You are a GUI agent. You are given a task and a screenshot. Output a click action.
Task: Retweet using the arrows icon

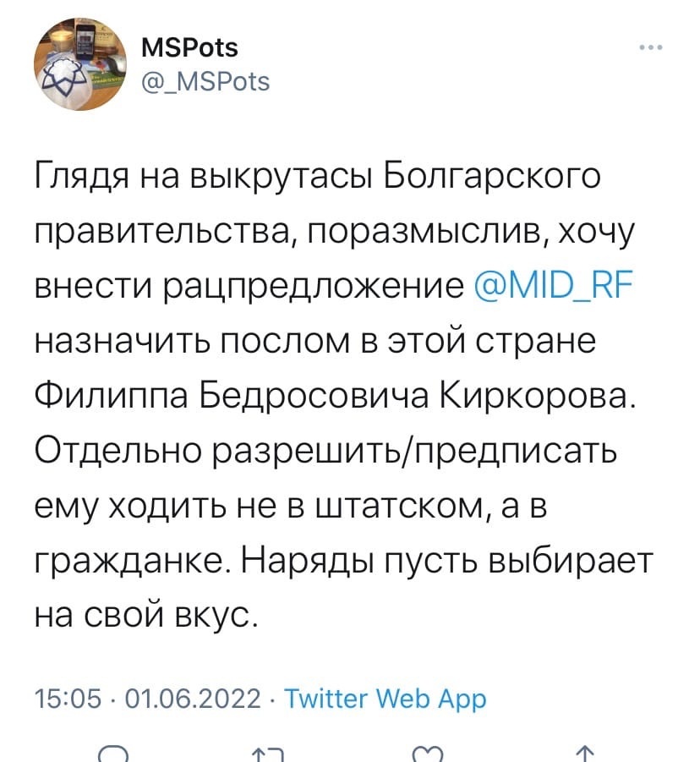point(268,755)
